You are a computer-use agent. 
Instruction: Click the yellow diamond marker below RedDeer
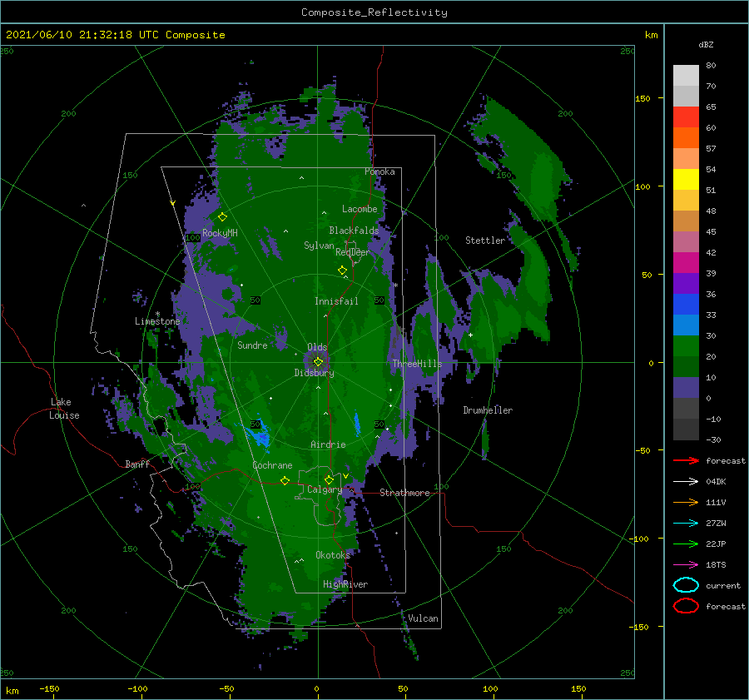(342, 271)
